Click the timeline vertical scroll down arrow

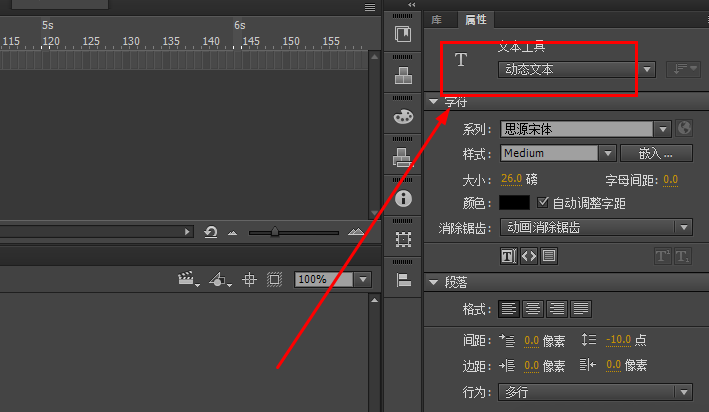point(374,213)
